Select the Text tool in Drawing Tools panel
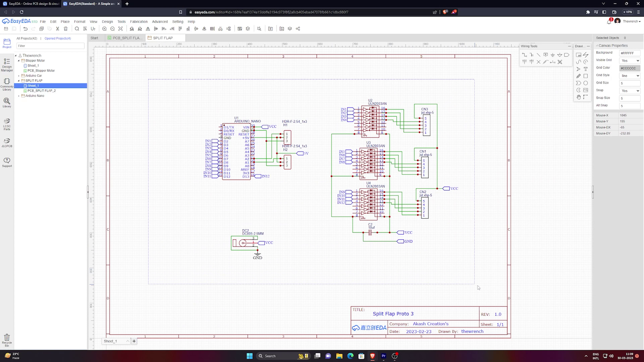 586,69
